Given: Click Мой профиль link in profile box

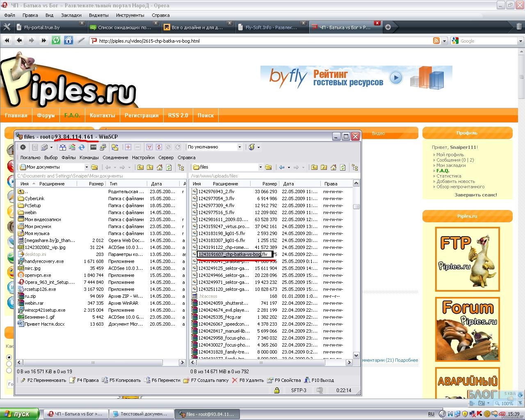Looking at the screenshot, I should 450,155.
